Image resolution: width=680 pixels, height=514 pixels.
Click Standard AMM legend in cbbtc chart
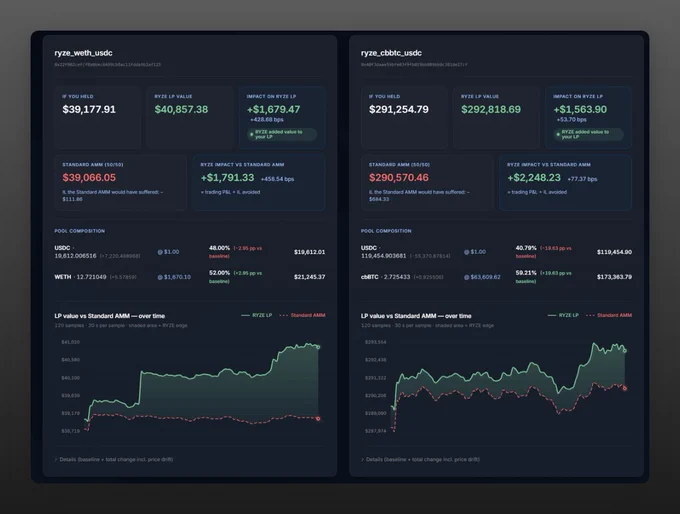click(x=609, y=315)
